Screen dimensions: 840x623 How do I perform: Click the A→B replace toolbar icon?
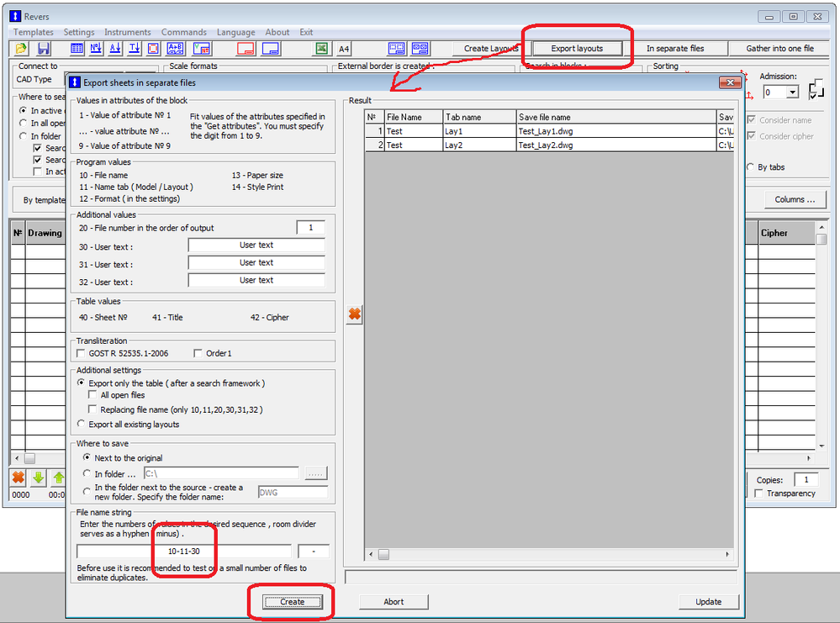coord(175,49)
